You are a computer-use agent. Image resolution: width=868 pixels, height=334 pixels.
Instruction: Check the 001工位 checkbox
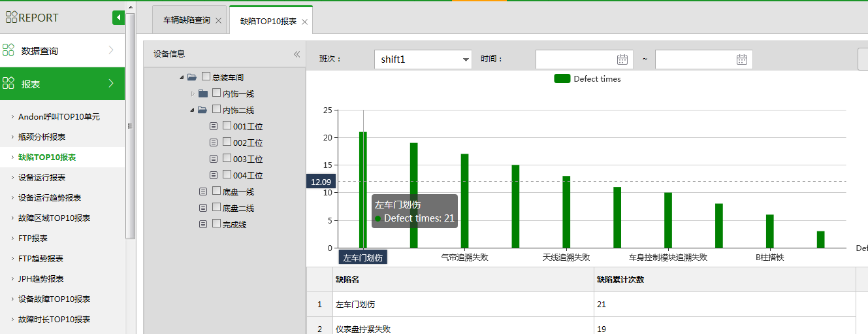[227, 125]
